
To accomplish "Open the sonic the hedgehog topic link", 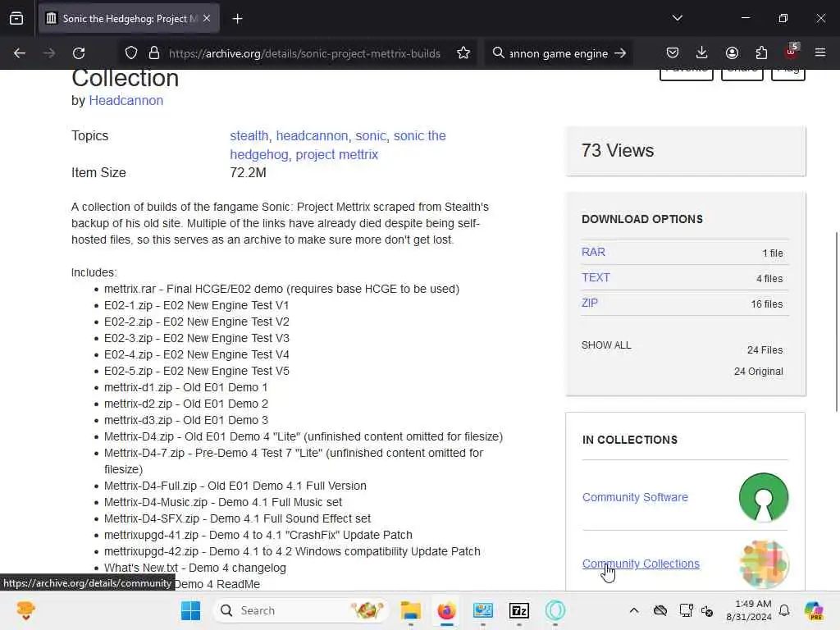I will point(337,144).
